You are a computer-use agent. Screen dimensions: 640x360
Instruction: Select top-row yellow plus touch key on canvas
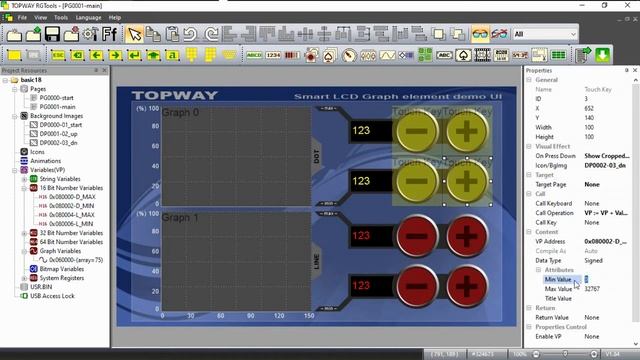point(467,131)
